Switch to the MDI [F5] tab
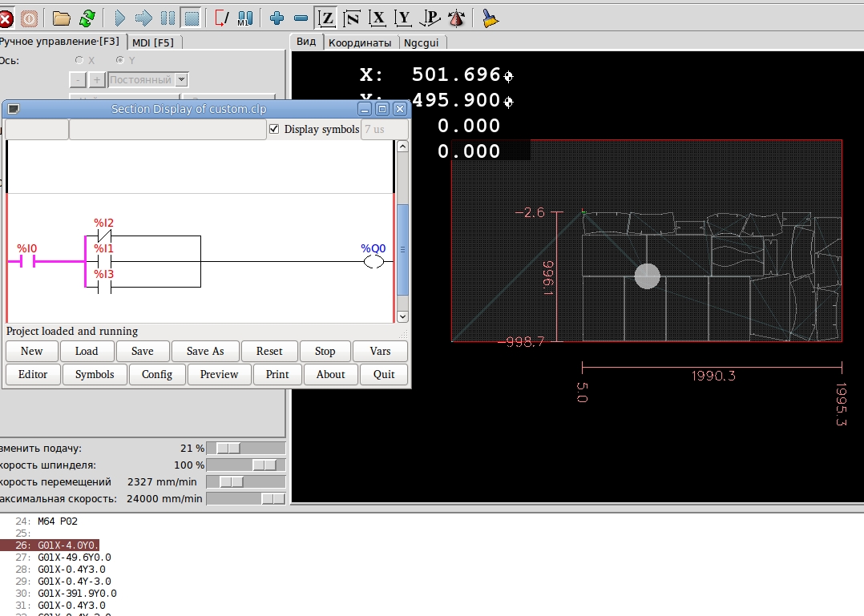This screenshot has width=864, height=616. [x=153, y=42]
